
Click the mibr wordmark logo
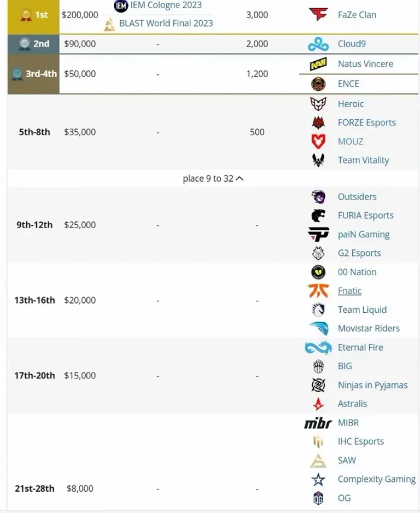(x=318, y=423)
